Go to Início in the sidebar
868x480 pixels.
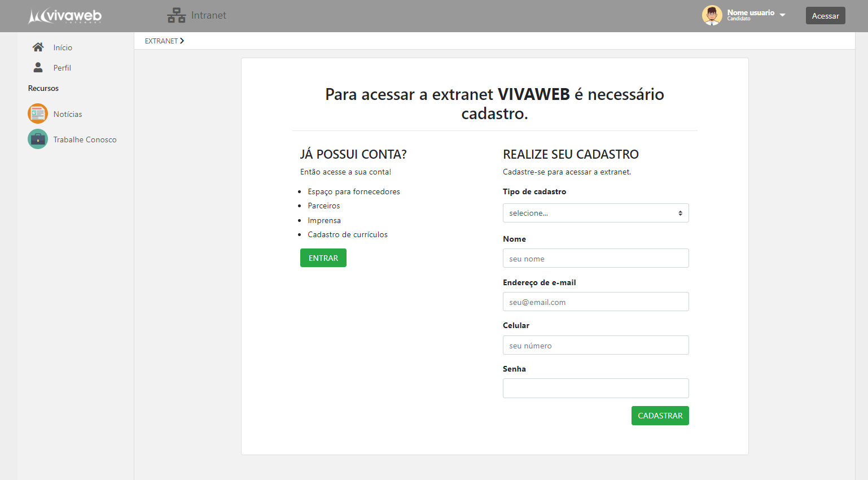point(63,47)
